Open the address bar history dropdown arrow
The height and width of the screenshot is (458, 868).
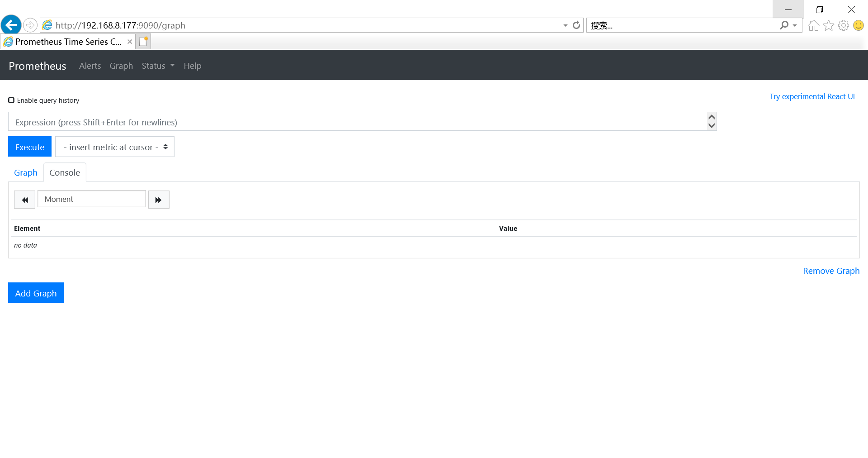click(565, 25)
